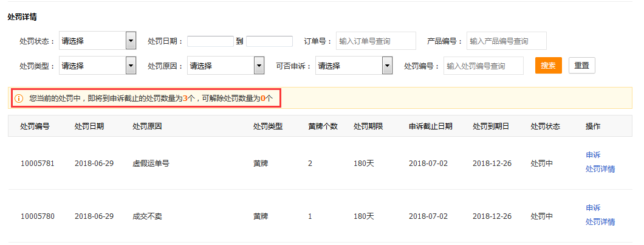Click 处罚中 status in row 10005781

point(541,163)
